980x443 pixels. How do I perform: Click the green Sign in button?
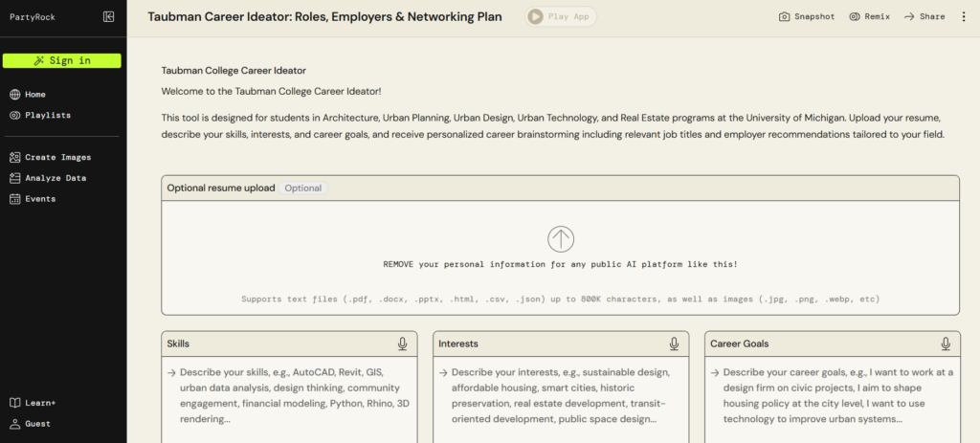pos(62,60)
